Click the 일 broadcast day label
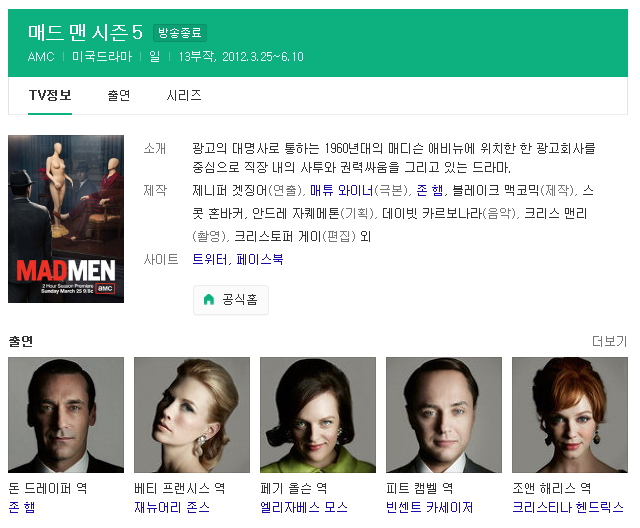Image resolution: width=640 pixels, height=528 pixels. [x=155, y=57]
